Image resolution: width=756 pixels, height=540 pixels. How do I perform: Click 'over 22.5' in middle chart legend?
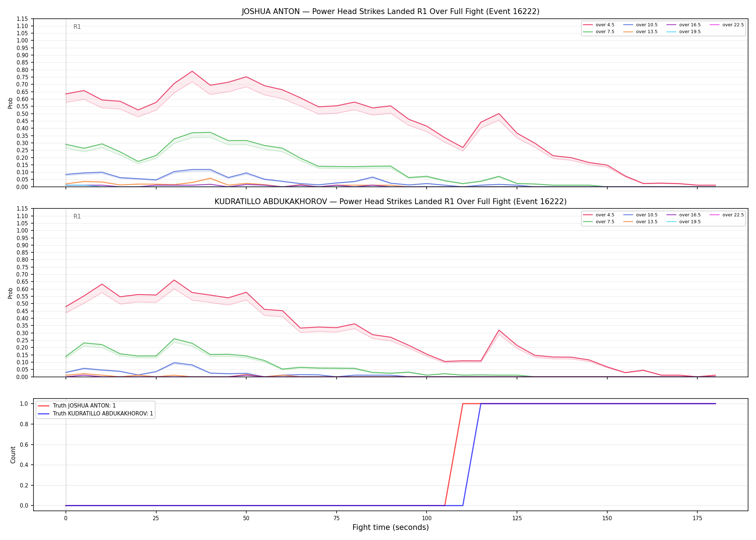coord(727,215)
